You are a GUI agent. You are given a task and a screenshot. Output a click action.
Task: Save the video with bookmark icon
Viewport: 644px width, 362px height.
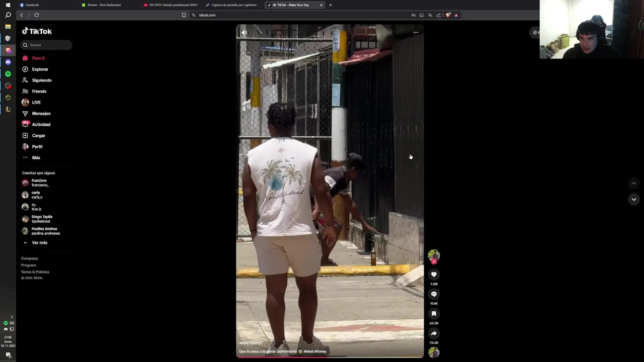coord(434,314)
